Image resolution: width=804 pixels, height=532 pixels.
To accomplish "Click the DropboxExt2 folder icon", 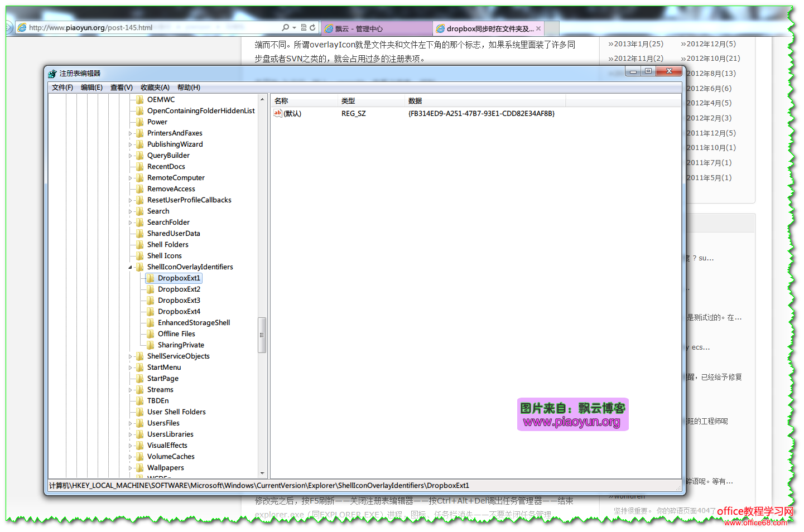I will pyautogui.click(x=151, y=289).
